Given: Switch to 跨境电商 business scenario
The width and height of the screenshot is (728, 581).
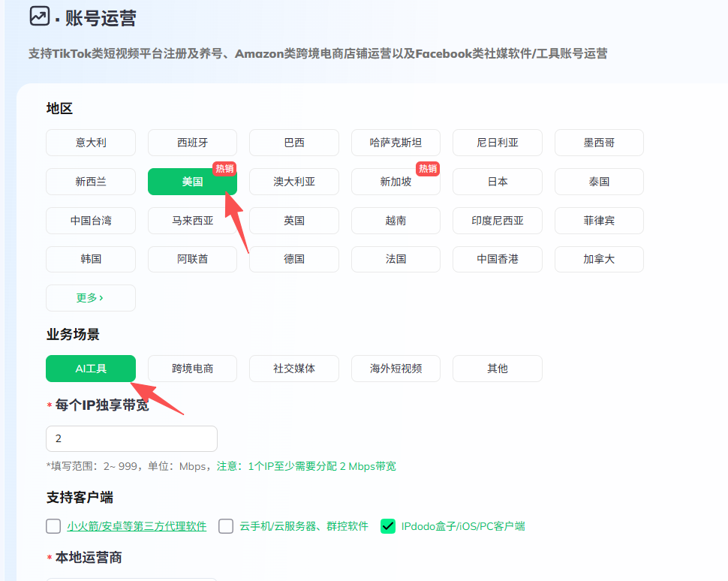Looking at the screenshot, I should pyautogui.click(x=192, y=369).
